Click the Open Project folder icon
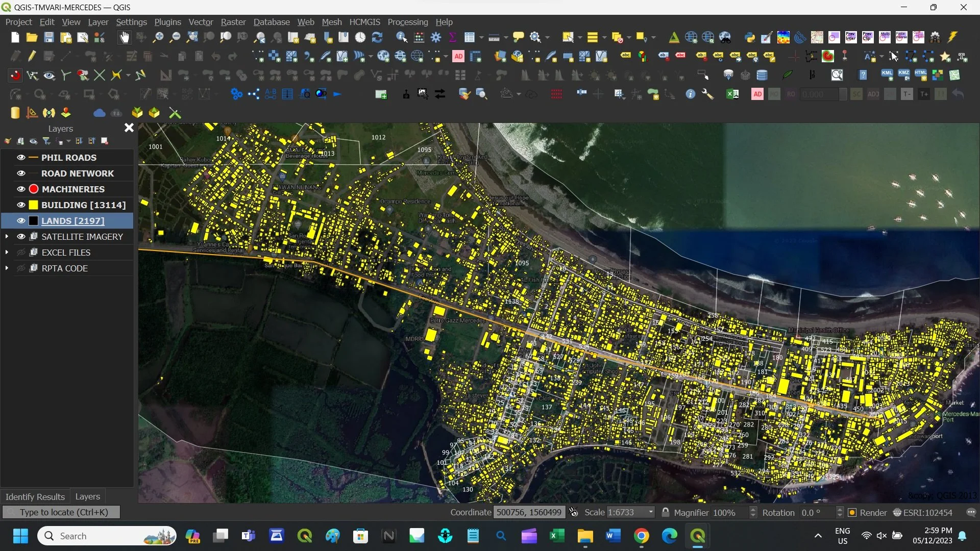Viewport: 980px width, 551px height. 32,37
